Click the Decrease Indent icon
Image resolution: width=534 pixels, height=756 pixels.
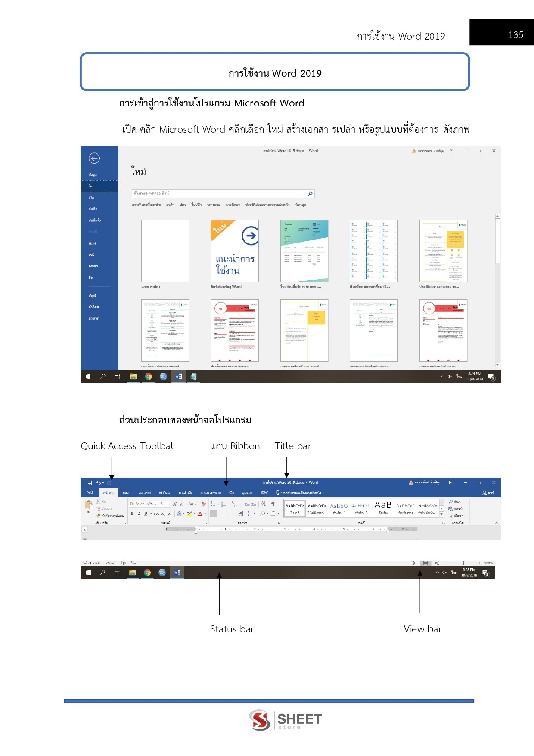(x=247, y=504)
